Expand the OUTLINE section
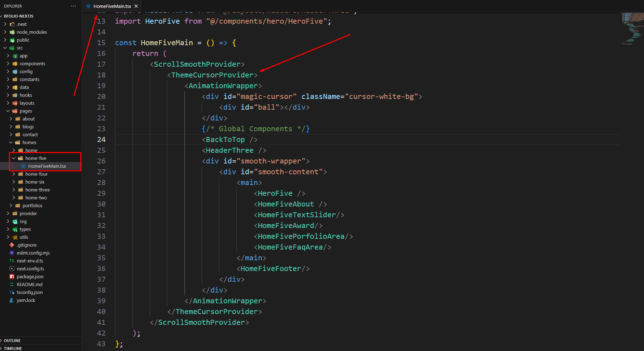644x351 pixels. (x=12, y=340)
